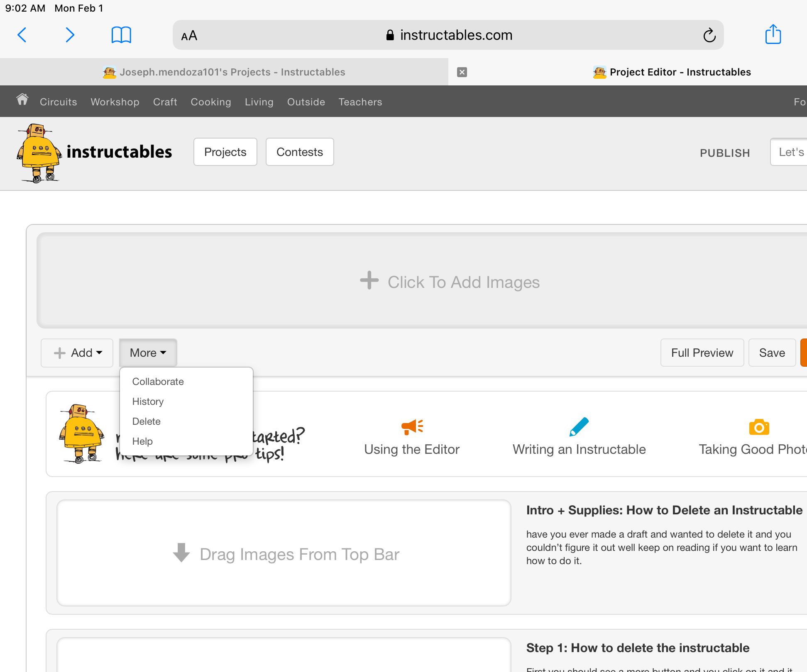This screenshot has height=672, width=807.
Task: Switch to the Project Editor tab
Action: point(672,72)
